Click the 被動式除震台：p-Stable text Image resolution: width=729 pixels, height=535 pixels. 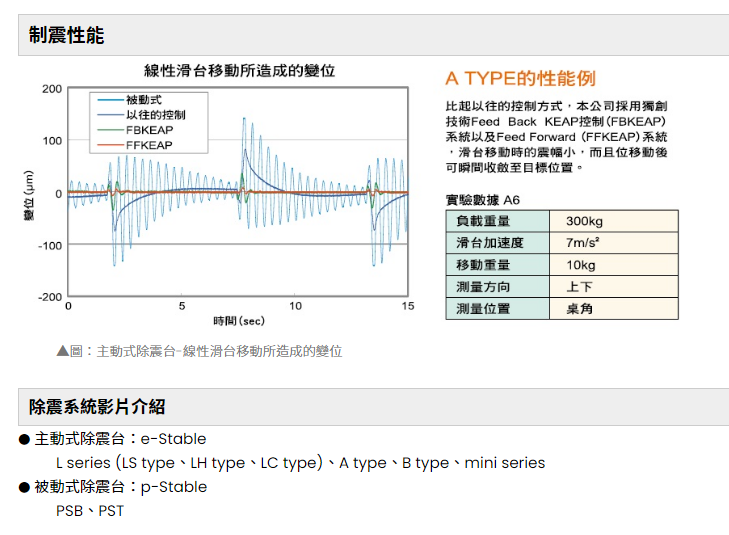(x=120, y=487)
